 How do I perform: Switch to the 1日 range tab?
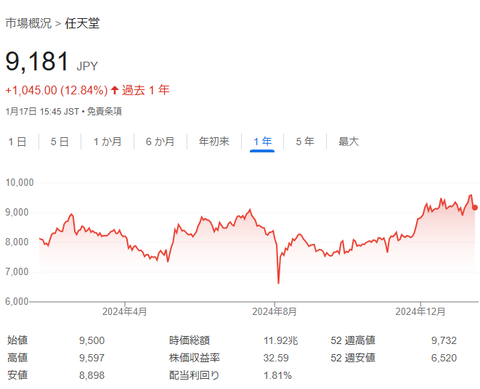[x=17, y=142]
